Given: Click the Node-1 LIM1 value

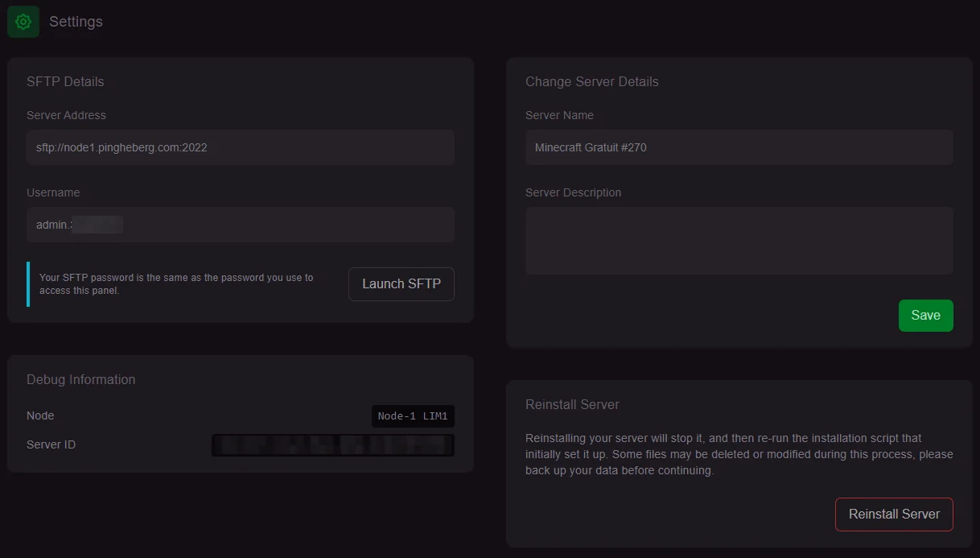Looking at the screenshot, I should 413,416.
